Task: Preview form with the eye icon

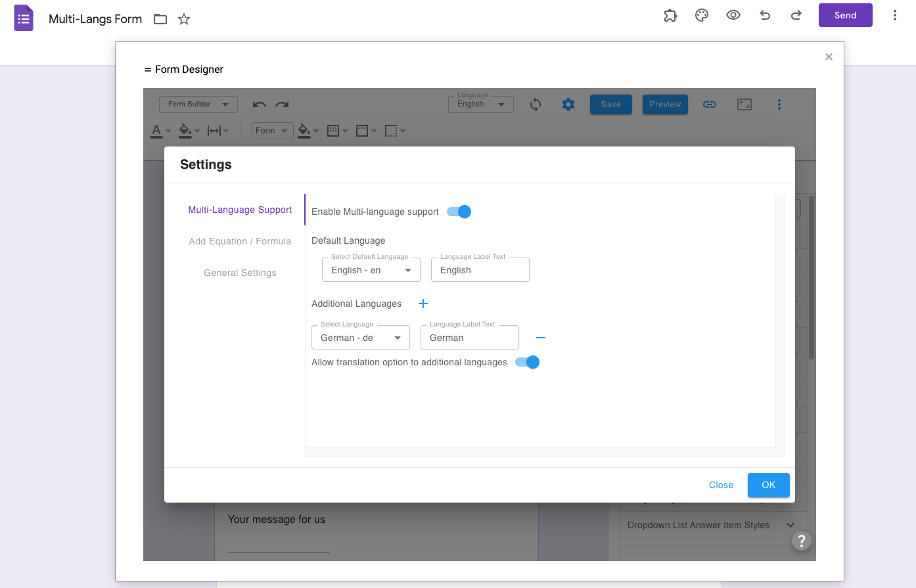Action: pyautogui.click(x=733, y=15)
